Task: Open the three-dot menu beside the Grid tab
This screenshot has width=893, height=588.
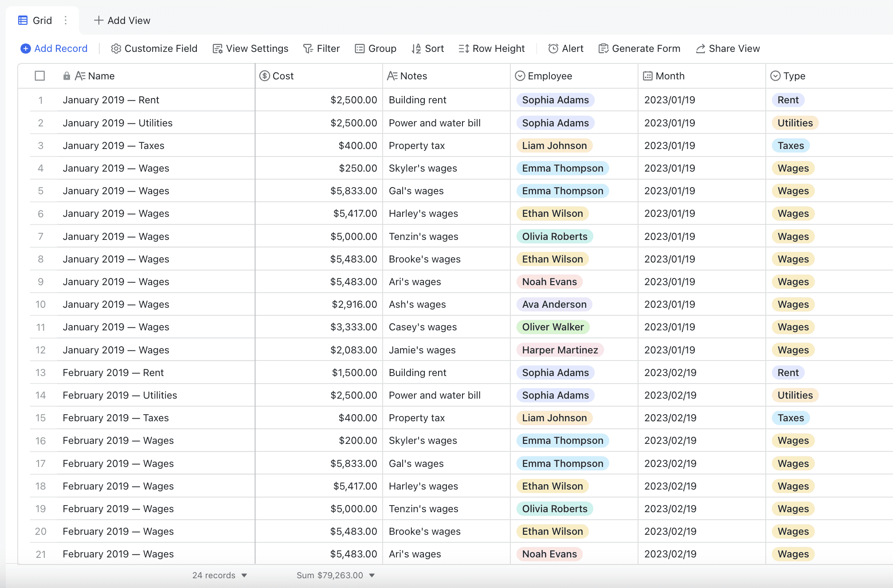Action: point(66,20)
